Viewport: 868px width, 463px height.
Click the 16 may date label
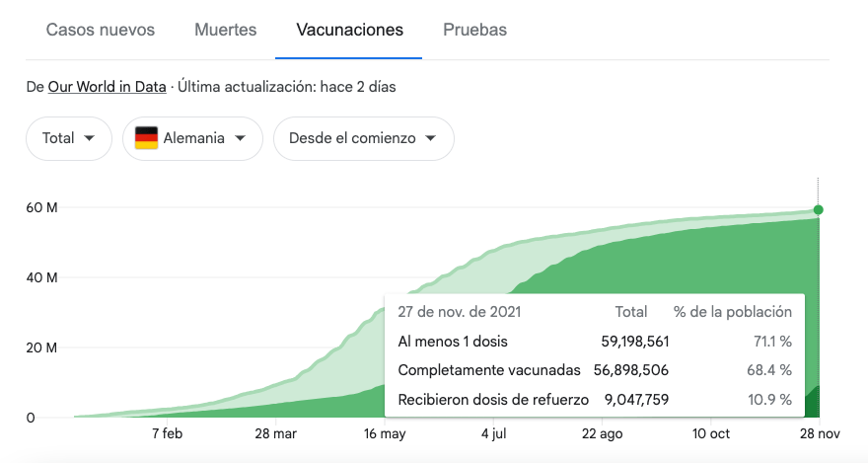(x=385, y=434)
